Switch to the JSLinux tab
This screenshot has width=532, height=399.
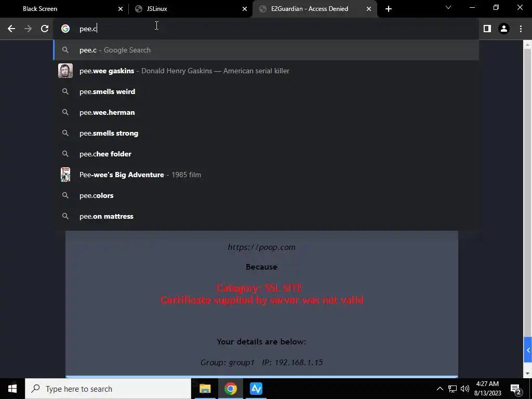click(190, 9)
